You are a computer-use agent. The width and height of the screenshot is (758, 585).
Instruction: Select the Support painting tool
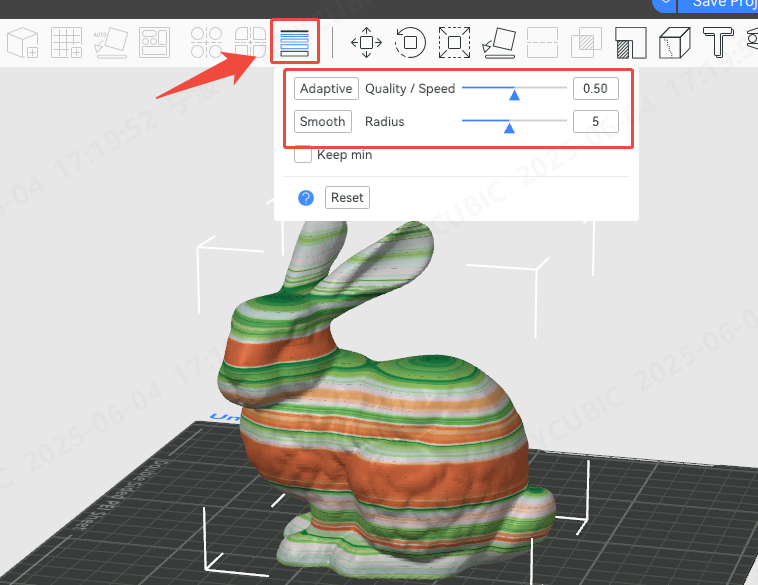pyautogui.click(x=630, y=43)
